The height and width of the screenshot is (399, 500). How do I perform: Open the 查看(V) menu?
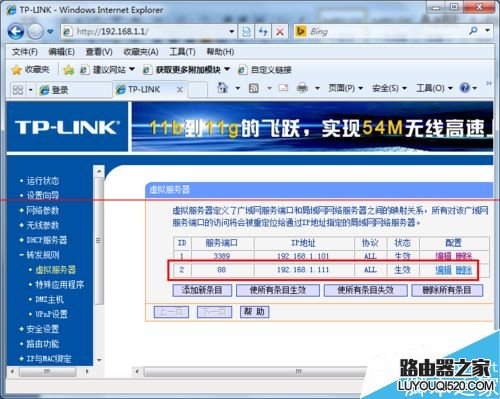(x=99, y=52)
